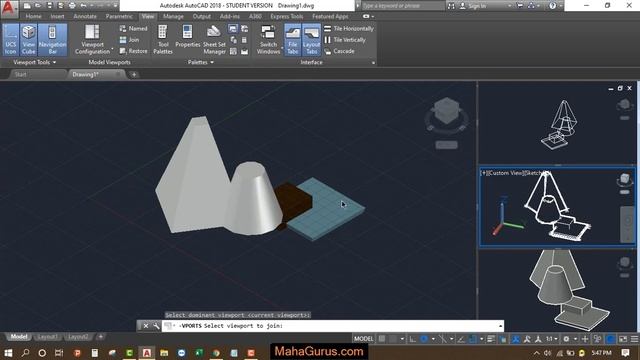Image resolution: width=640 pixels, height=360 pixels.
Task: Click the Undo arrow in Quick Access toolbar
Action: pos(83,6)
